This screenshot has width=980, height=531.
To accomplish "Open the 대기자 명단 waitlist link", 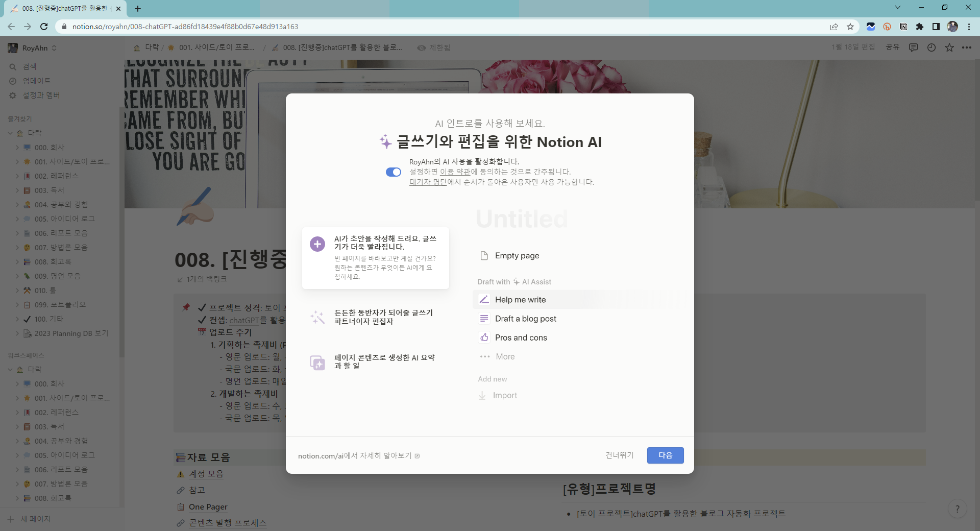I will (428, 182).
